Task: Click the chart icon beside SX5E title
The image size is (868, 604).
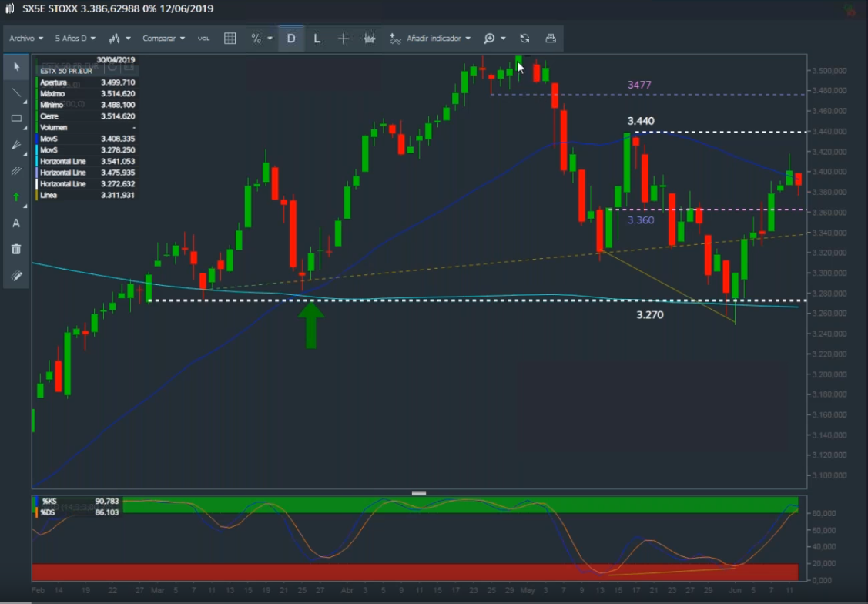Action: (x=9, y=8)
